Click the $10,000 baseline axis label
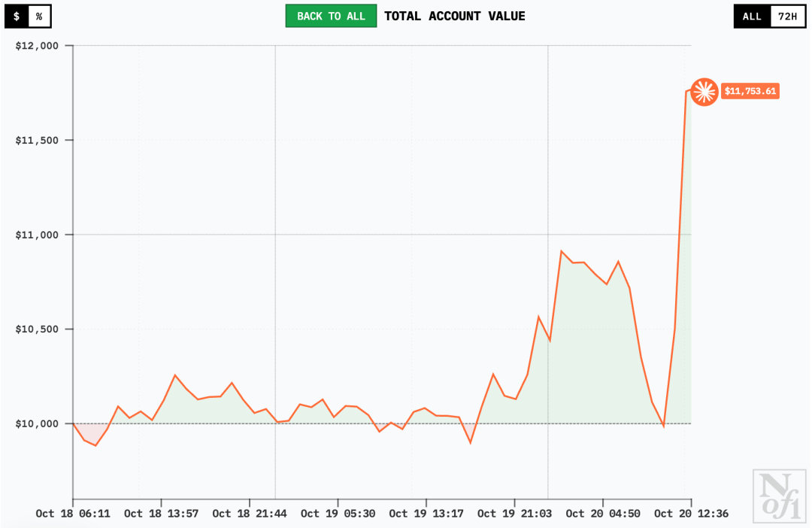 click(37, 423)
